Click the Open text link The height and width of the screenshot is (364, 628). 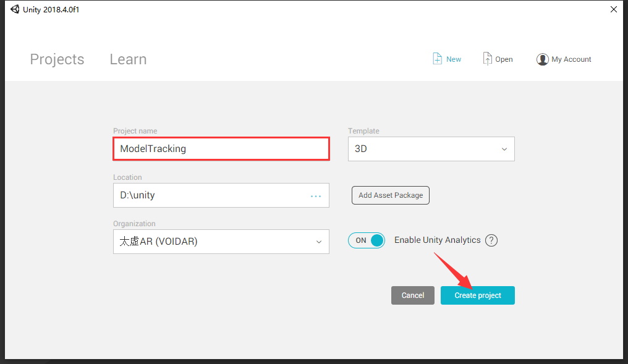(504, 59)
